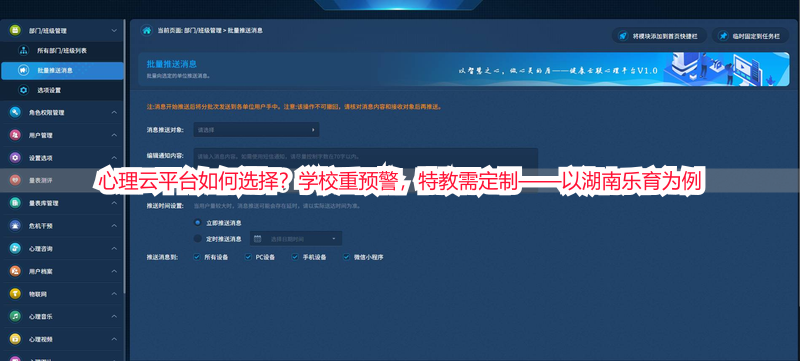
Task: Click the 部门/班级管理 sidebar icon
Action: coord(15,31)
